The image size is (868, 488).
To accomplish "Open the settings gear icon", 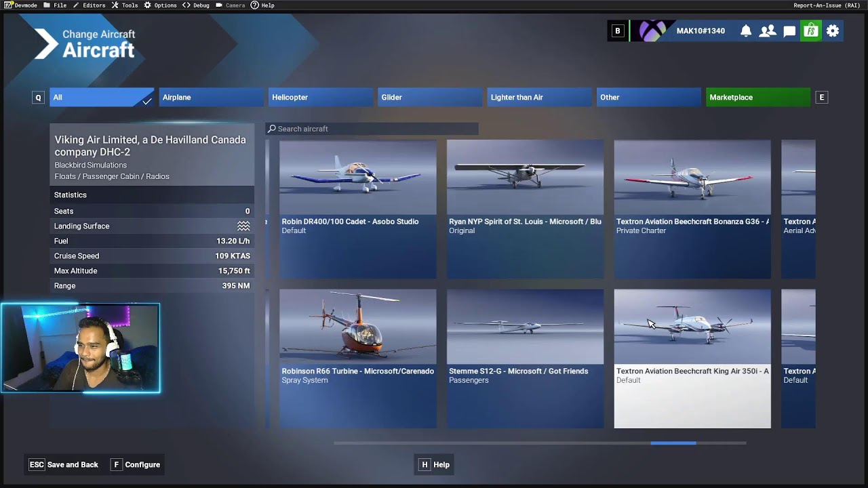I will 833,30.
